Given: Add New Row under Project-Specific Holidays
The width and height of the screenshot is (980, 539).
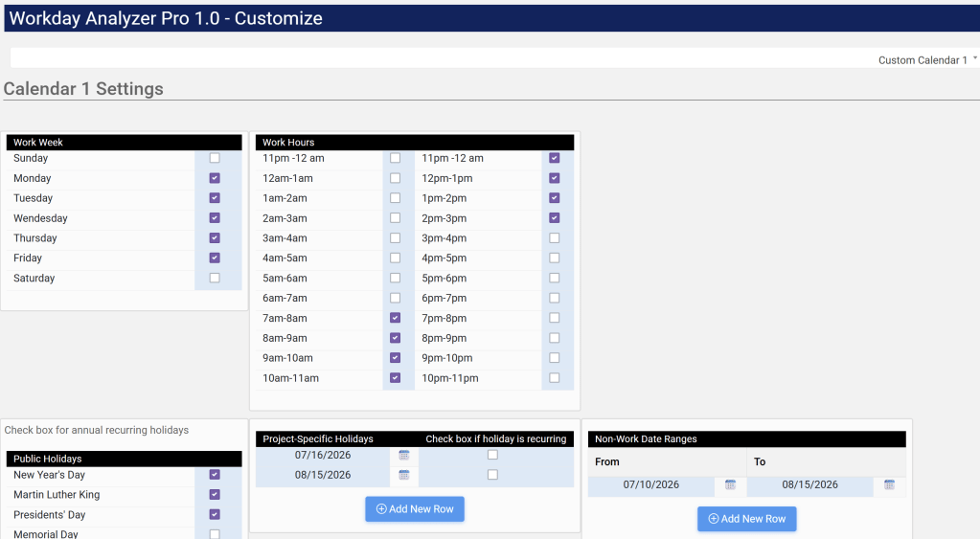Looking at the screenshot, I should (x=415, y=509).
